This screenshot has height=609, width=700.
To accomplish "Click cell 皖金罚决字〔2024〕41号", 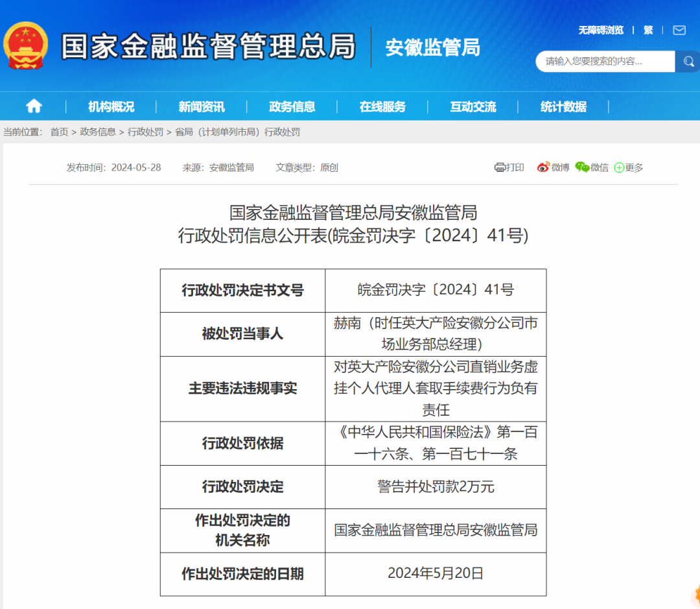I will (x=436, y=290).
